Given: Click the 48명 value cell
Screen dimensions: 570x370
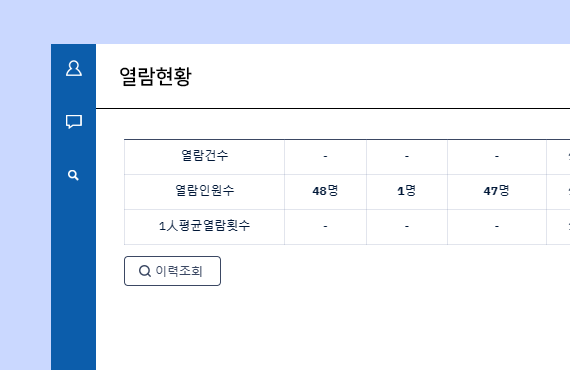Looking at the screenshot, I should pyautogui.click(x=325, y=192).
